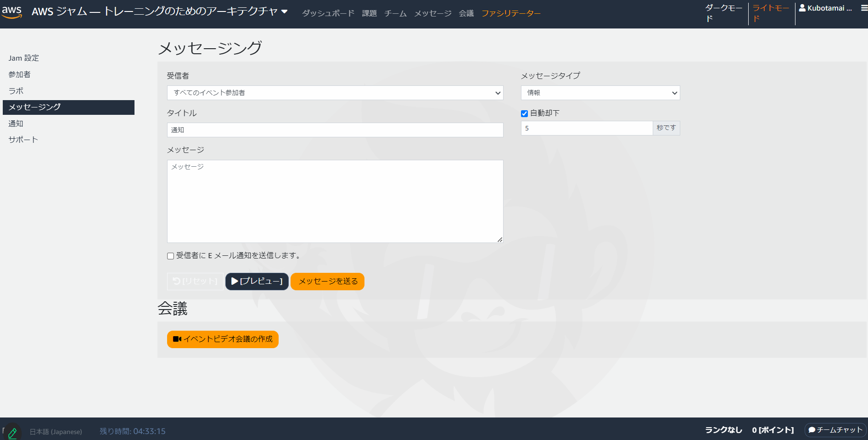Click inside the タイトル input field
This screenshot has width=868, height=440.
(335, 130)
